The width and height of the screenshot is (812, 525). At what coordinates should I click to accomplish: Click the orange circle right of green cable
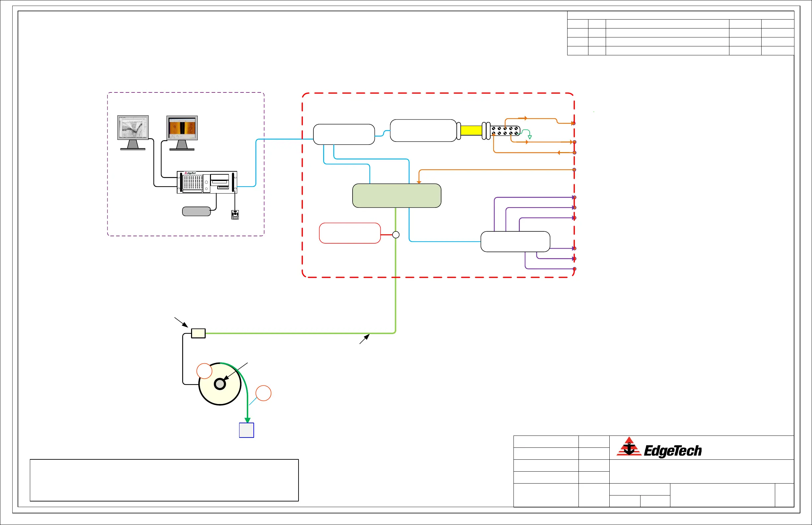coord(263,393)
